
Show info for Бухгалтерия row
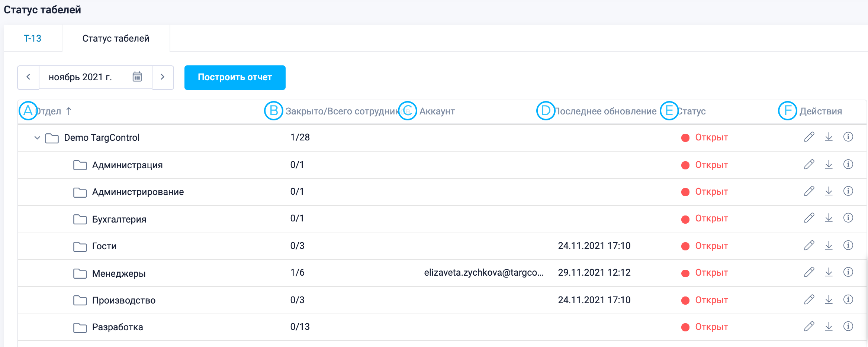(x=848, y=218)
